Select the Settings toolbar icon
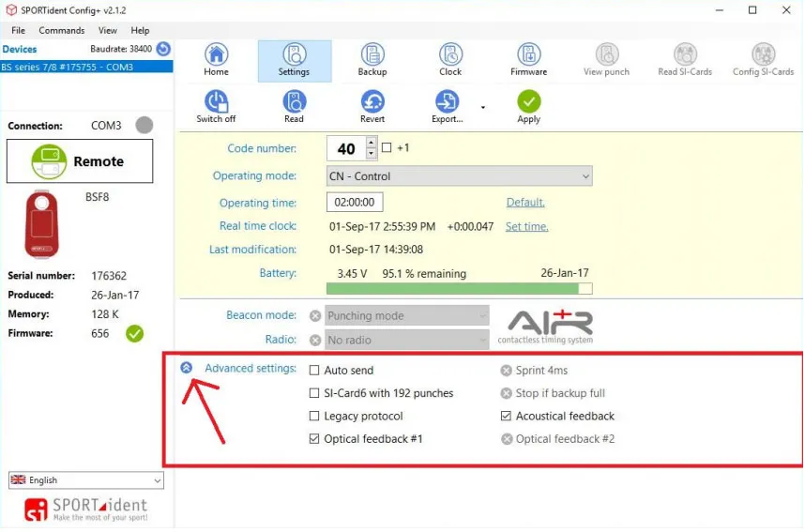Viewport: 805px width, 532px height. (295, 60)
